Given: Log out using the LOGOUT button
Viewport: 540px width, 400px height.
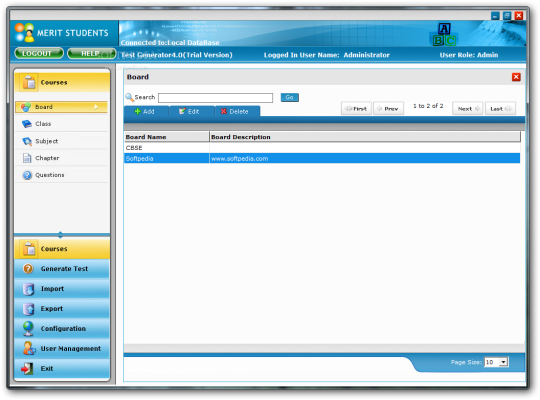Looking at the screenshot, I should coord(39,53).
